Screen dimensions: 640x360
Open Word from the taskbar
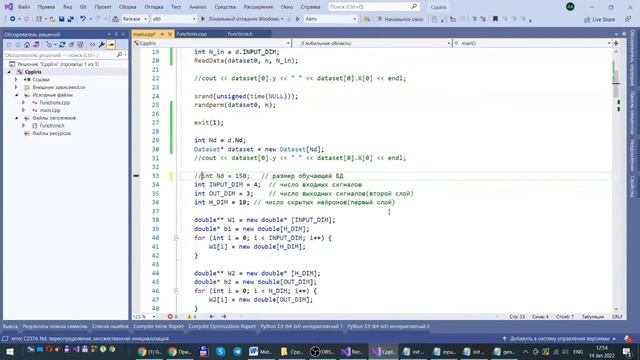click(260, 351)
